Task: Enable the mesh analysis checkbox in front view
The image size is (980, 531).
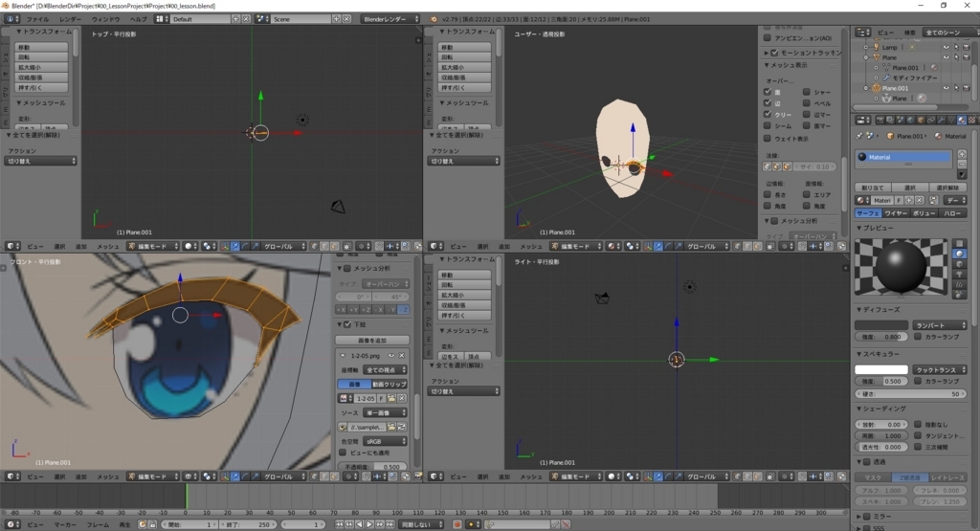Action: 347,268
